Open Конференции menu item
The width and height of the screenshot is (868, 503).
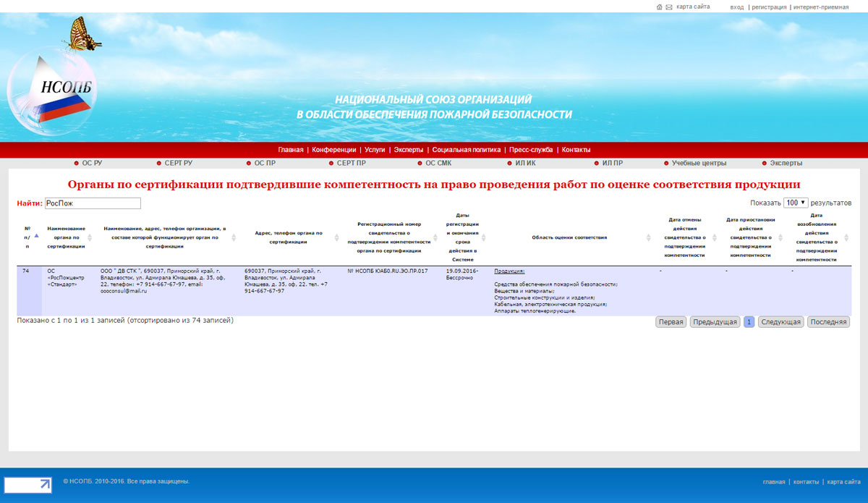coord(334,150)
